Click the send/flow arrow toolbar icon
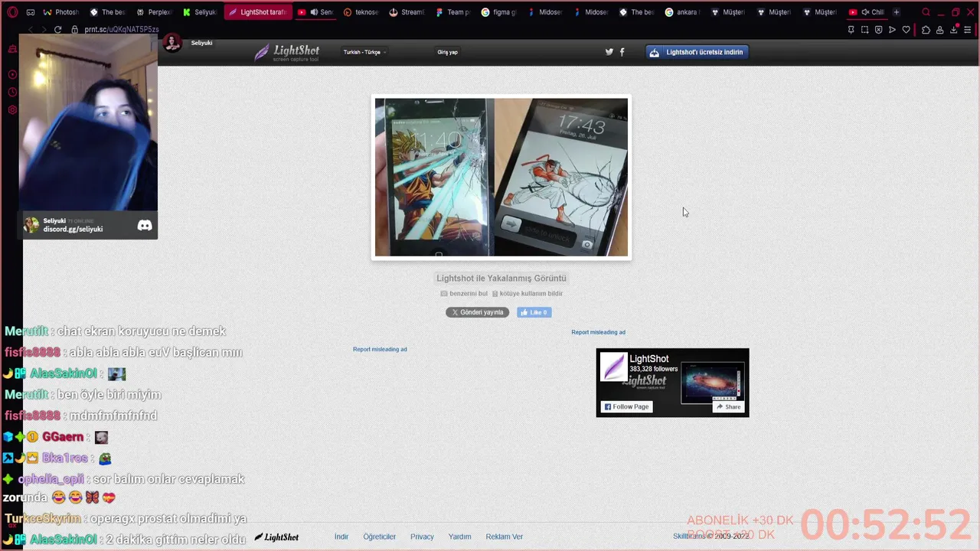The width and height of the screenshot is (980, 551). coord(892,30)
